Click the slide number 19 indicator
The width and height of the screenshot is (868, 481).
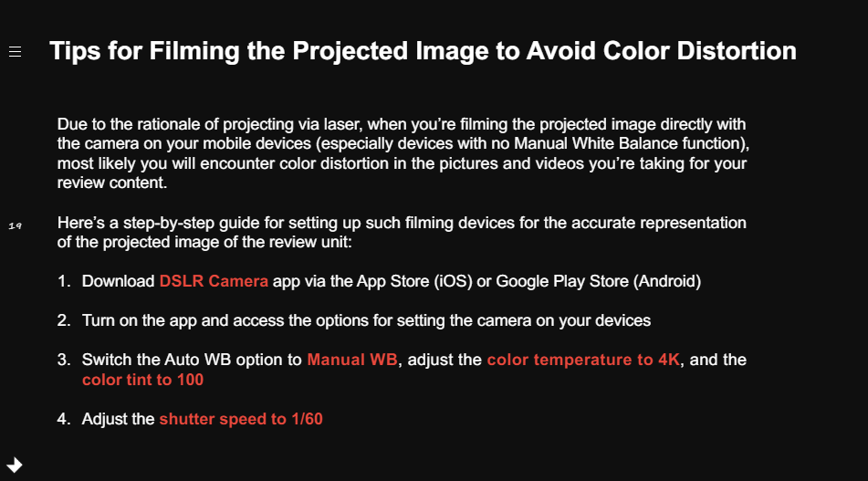pos(15,225)
